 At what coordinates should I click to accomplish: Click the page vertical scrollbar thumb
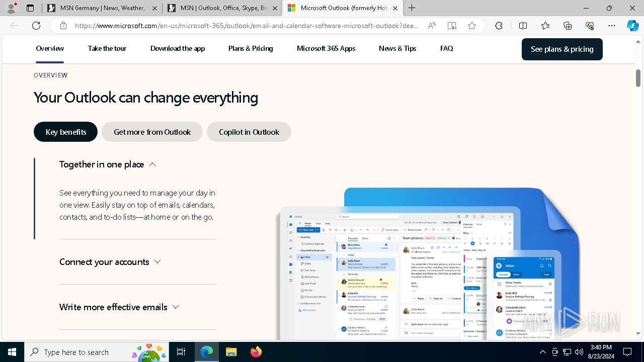[638, 78]
